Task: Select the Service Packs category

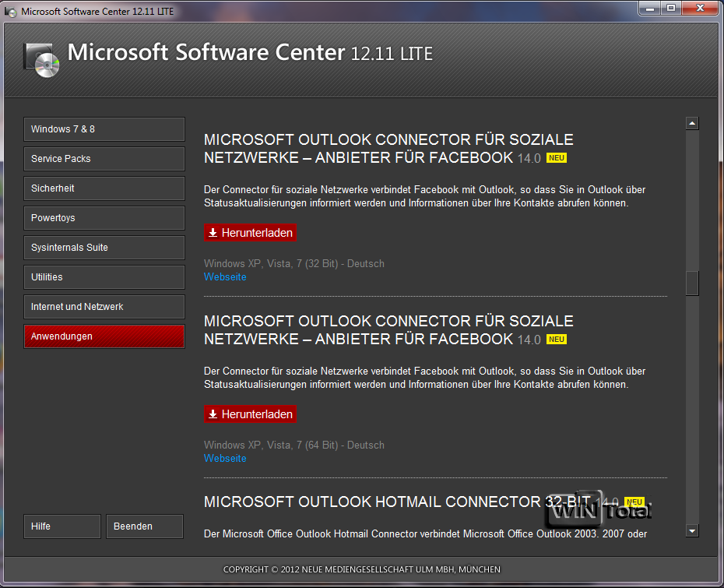Action: (104, 159)
